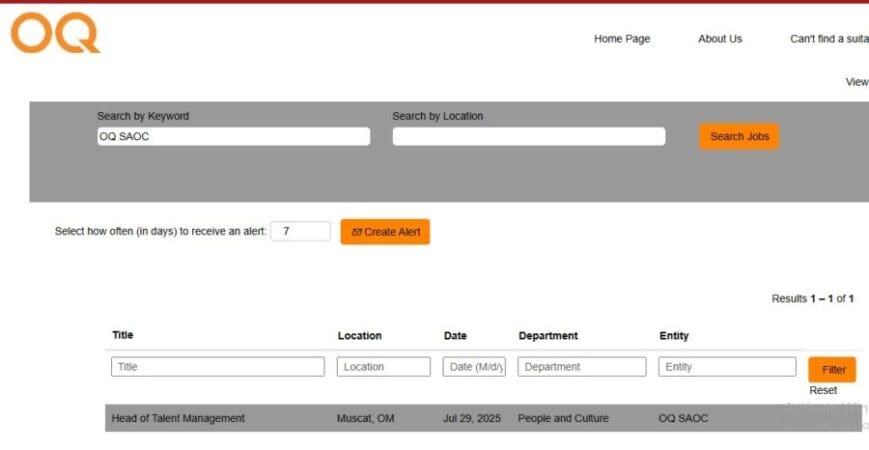Focus the Location filter field
The height and width of the screenshot is (450, 869).
pyautogui.click(x=384, y=367)
